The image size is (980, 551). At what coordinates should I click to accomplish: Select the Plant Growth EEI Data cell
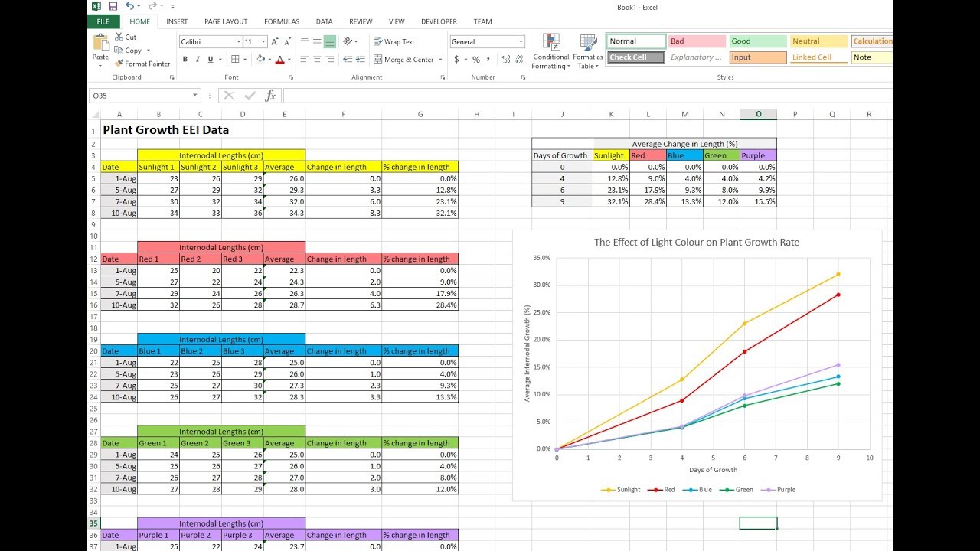click(x=165, y=130)
